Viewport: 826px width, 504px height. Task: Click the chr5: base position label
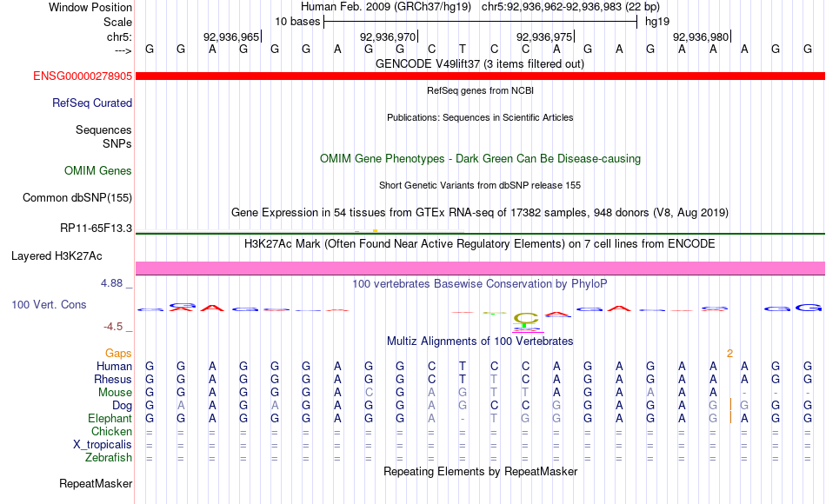point(119,37)
